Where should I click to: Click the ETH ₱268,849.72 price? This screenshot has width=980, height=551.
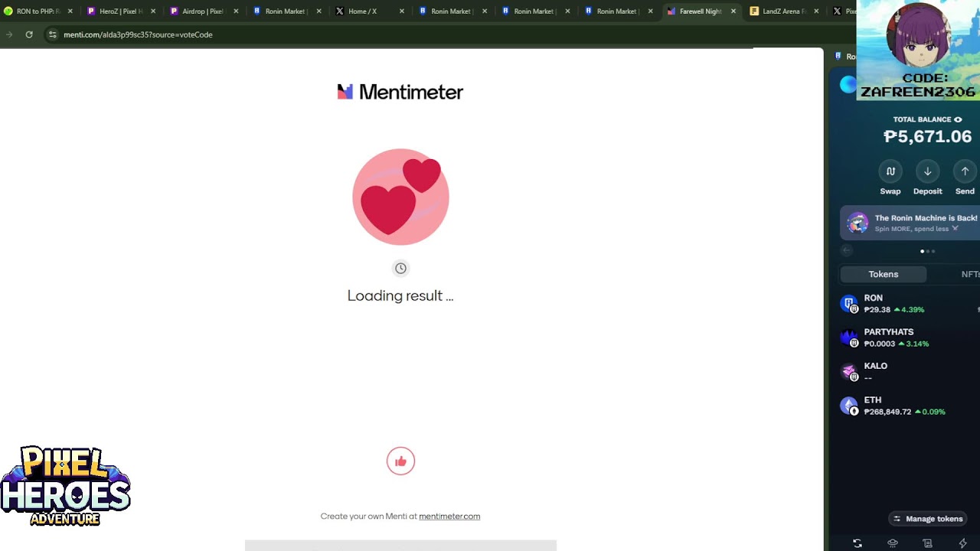887,412
